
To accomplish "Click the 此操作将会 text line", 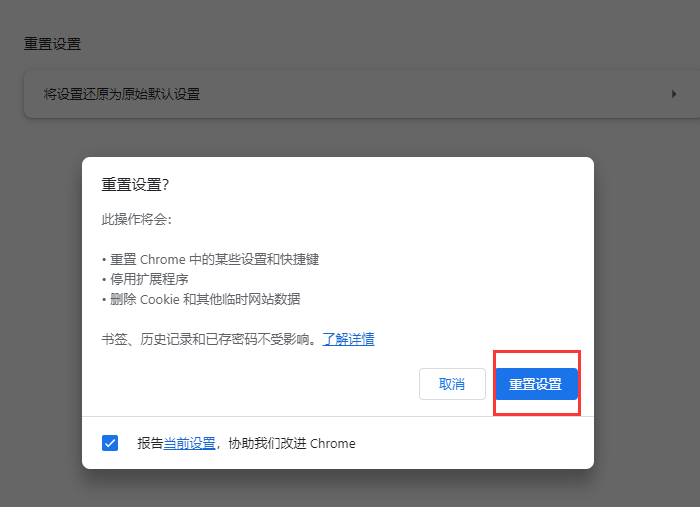I will pos(129,219).
